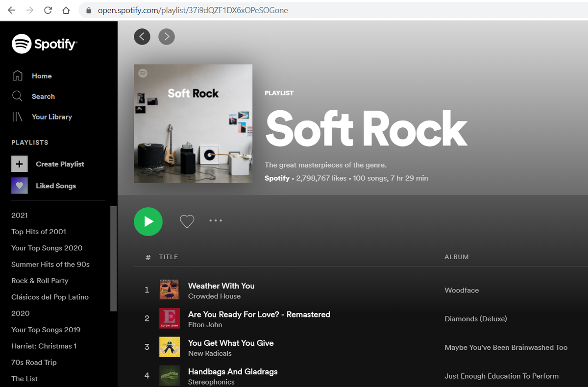Play the Soft Rock playlist

148,221
